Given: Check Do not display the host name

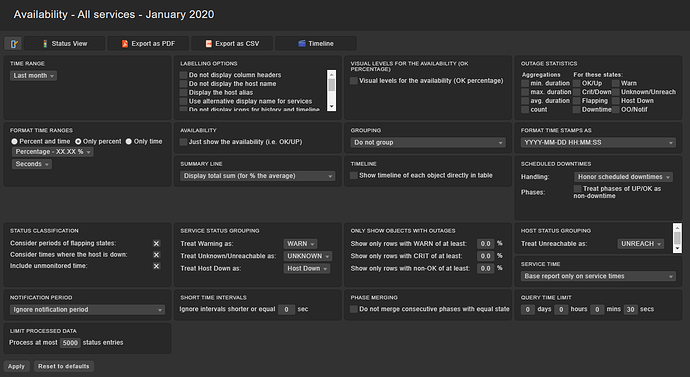Looking at the screenshot, I should 184,84.
